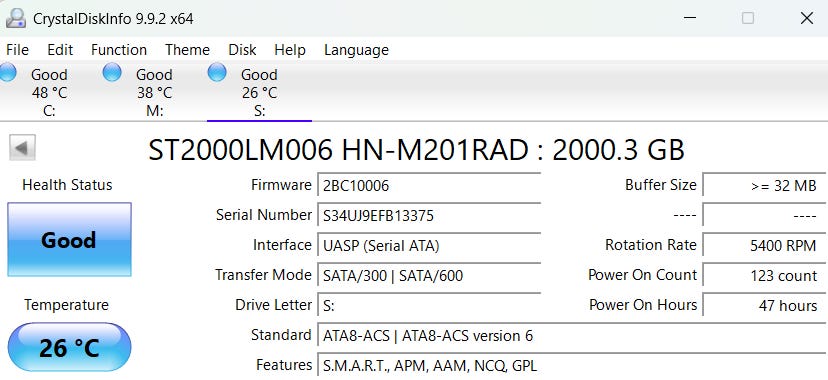Click the Serial Number field S34UJ9EFB13375
This screenshot has width=828, height=380.
click(429, 216)
